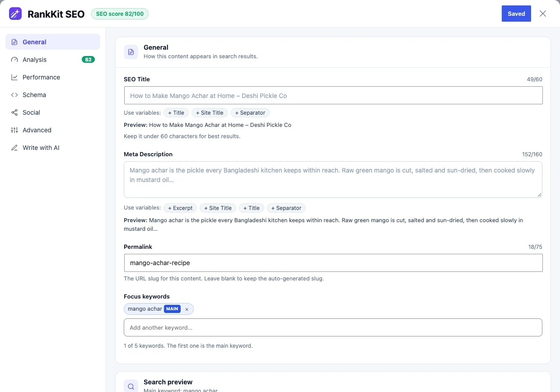Screen dimensions: 560x392
Task: Click the 152/160 Meta Description counter
Action: [532, 154]
